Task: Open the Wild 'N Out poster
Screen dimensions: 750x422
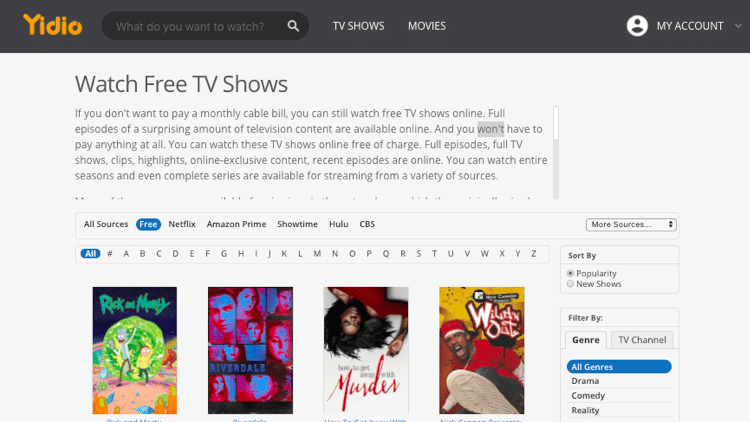Action: (x=482, y=350)
